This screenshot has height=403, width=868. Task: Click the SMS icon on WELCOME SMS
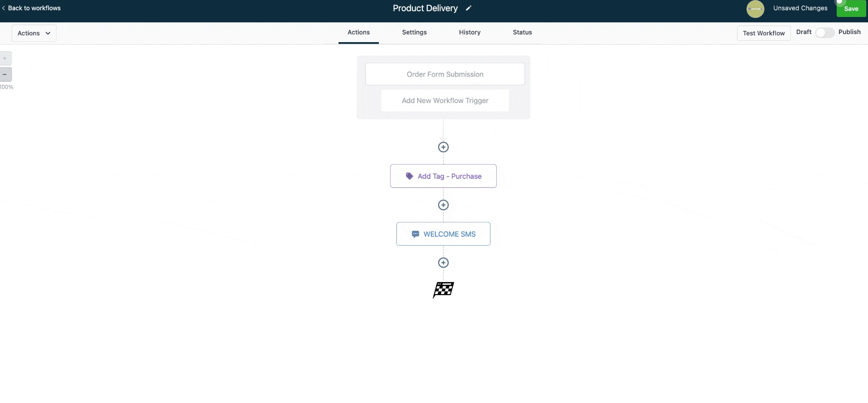click(x=415, y=234)
